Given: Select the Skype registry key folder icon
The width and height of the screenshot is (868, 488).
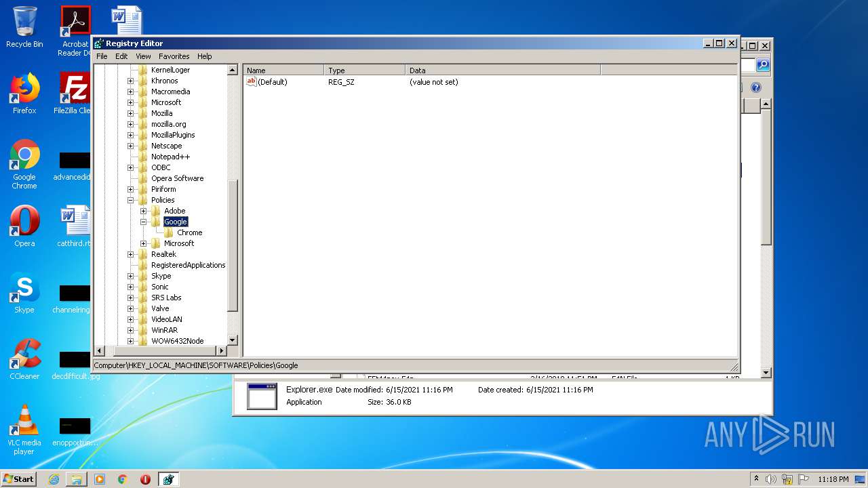Looking at the screenshot, I should [143, 276].
